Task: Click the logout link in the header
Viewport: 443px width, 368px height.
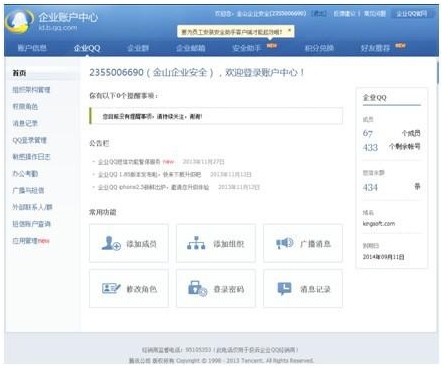Action: coord(319,13)
